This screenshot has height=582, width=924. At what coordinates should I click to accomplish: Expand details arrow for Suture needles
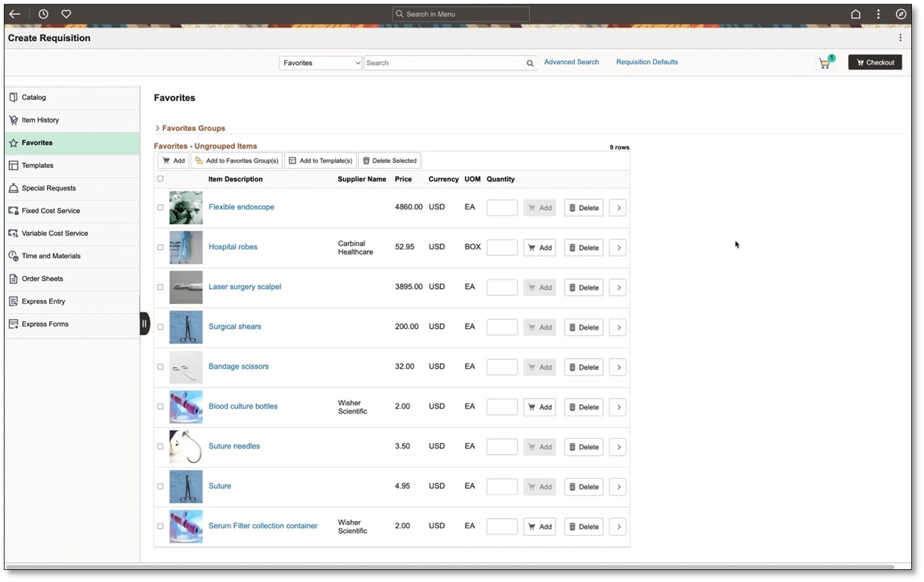618,447
